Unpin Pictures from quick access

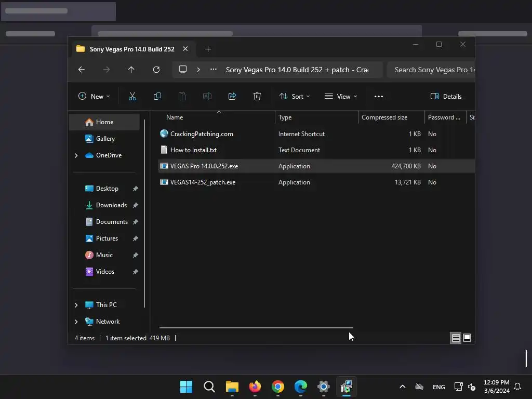136,238
